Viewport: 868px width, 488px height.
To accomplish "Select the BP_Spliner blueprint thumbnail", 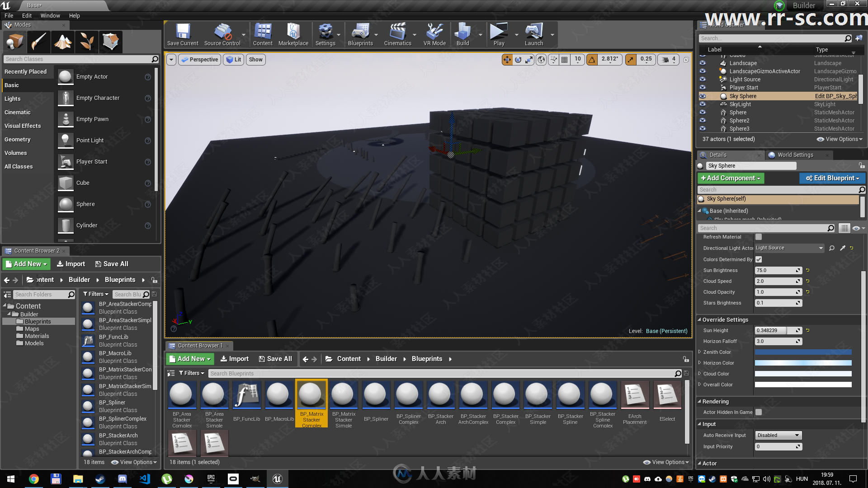I will click(x=376, y=394).
